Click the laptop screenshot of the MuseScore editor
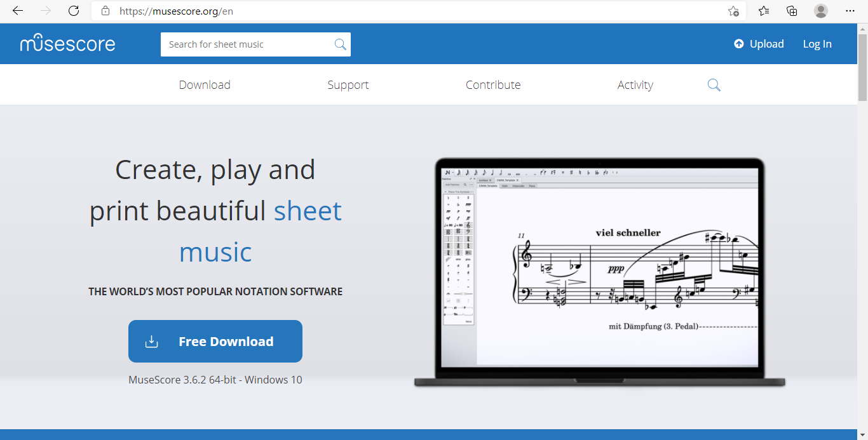This screenshot has width=868, height=440. (x=600, y=272)
